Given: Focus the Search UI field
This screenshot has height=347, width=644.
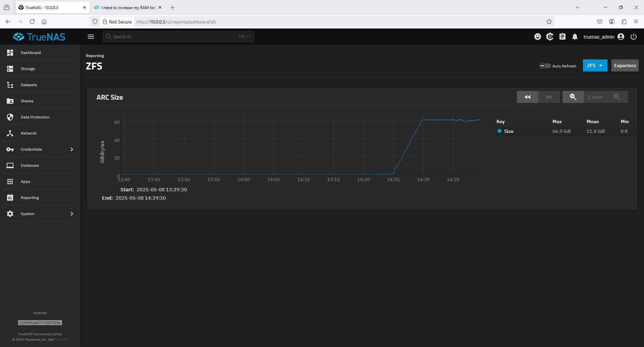Looking at the screenshot, I should [x=178, y=37].
